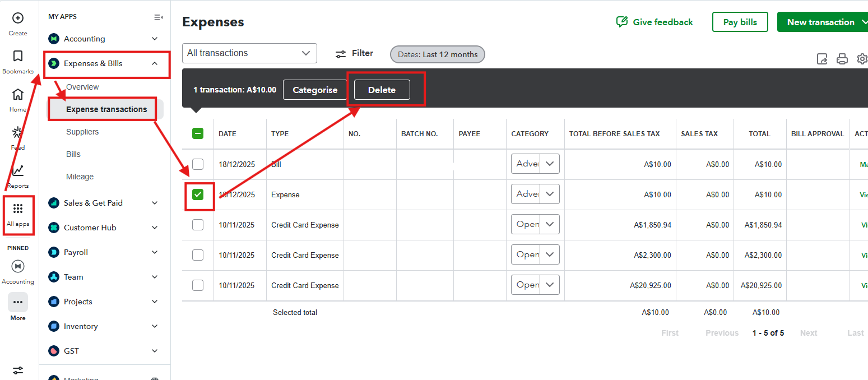
Task: Click the SALES TAX column header
Action: [x=699, y=133]
